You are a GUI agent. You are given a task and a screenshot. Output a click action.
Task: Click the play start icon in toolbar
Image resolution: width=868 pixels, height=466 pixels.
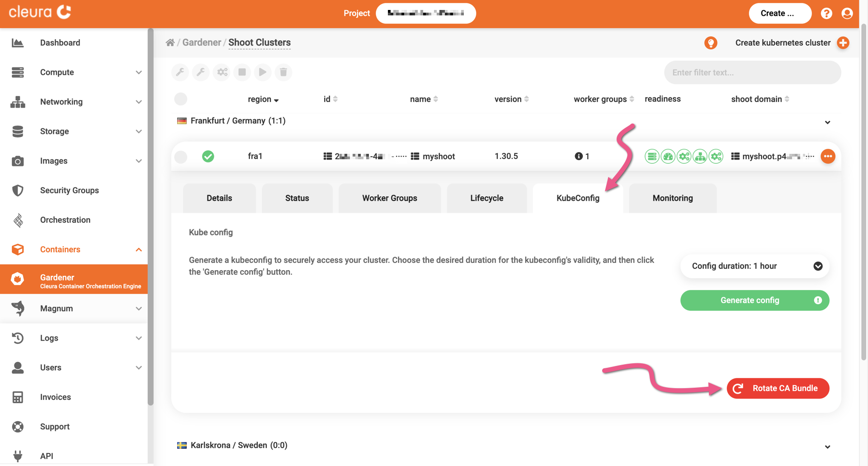click(x=263, y=72)
